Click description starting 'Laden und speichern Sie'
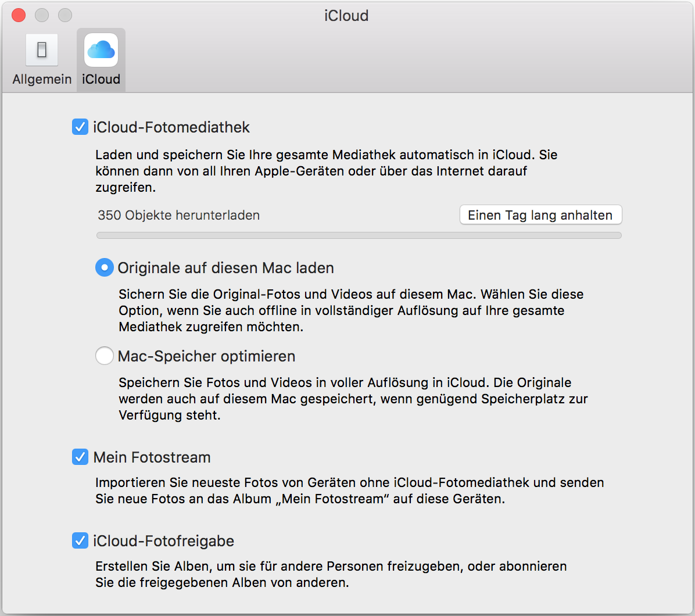 (326, 171)
